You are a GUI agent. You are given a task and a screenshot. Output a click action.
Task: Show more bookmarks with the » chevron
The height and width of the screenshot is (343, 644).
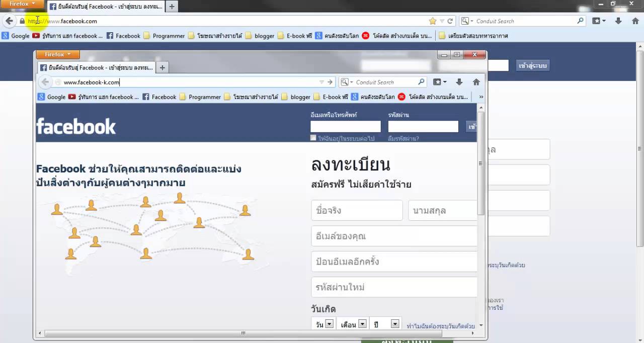pos(481,97)
